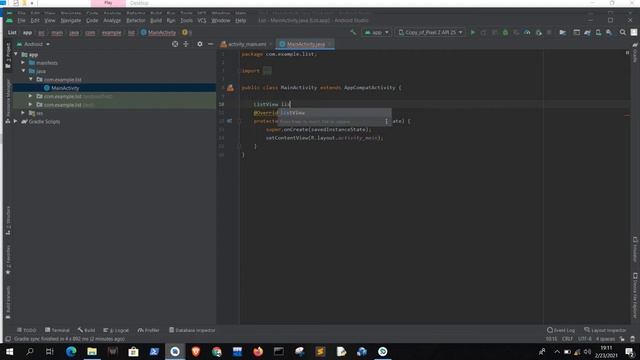Select ListView suggestion in autocomplete popup
The image size is (640, 360).
click(335, 113)
